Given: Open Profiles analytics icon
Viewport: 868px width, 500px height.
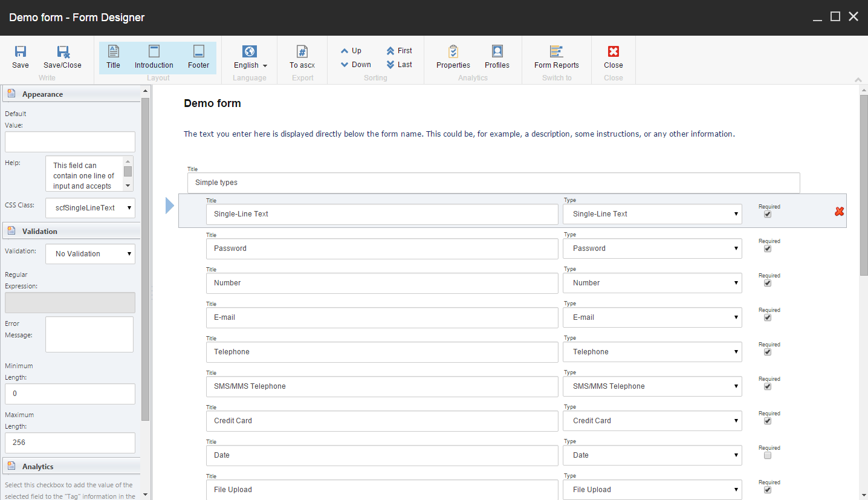Looking at the screenshot, I should point(497,51).
